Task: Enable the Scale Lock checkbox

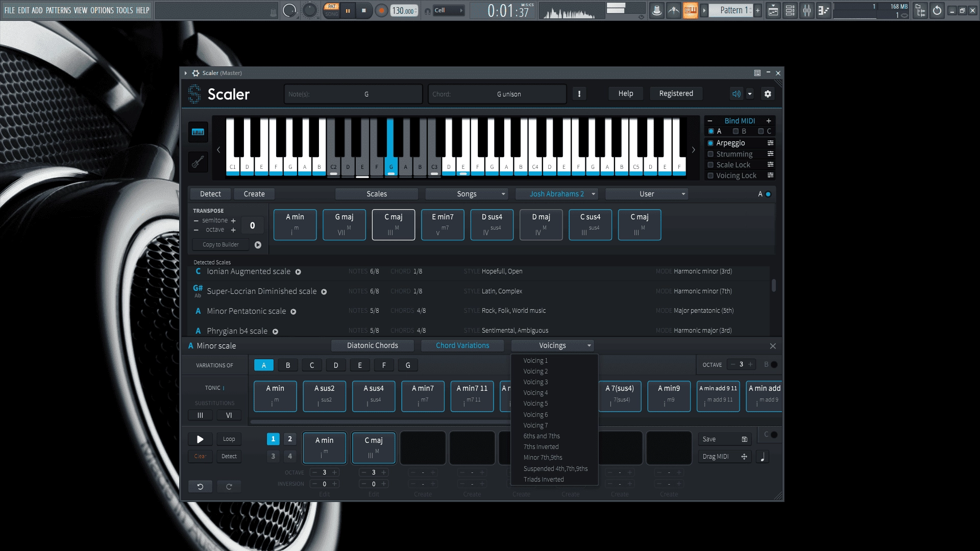Action: (x=710, y=165)
